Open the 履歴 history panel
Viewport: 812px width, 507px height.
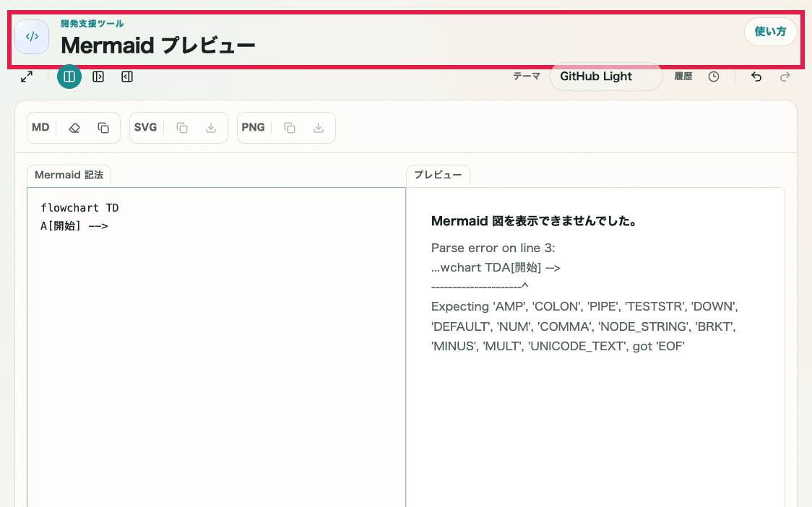(x=683, y=76)
